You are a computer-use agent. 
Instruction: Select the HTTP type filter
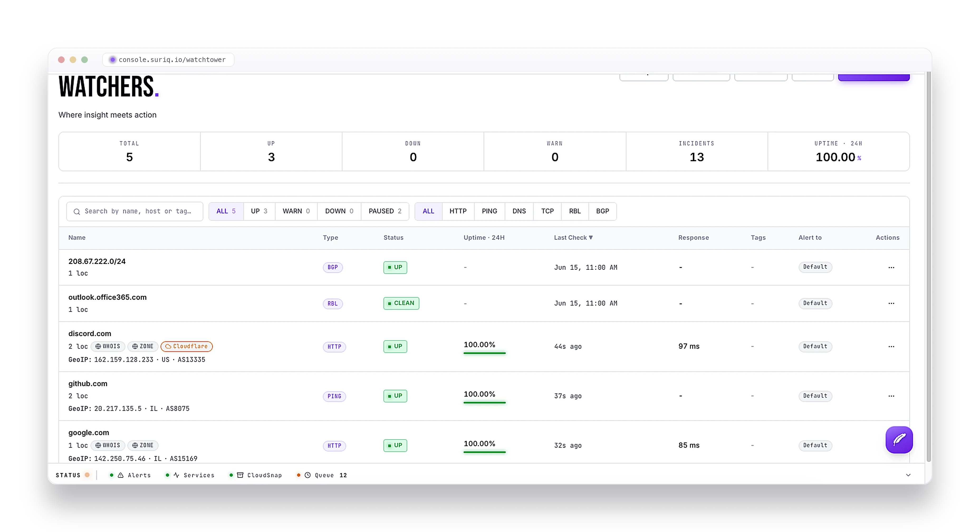pos(458,211)
